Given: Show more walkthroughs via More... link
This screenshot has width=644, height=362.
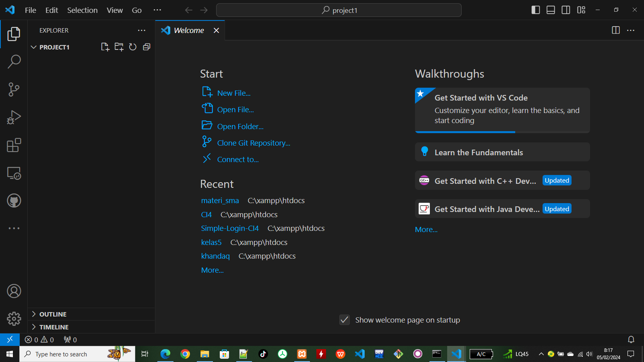Looking at the screenshot, I should [426, 229].
